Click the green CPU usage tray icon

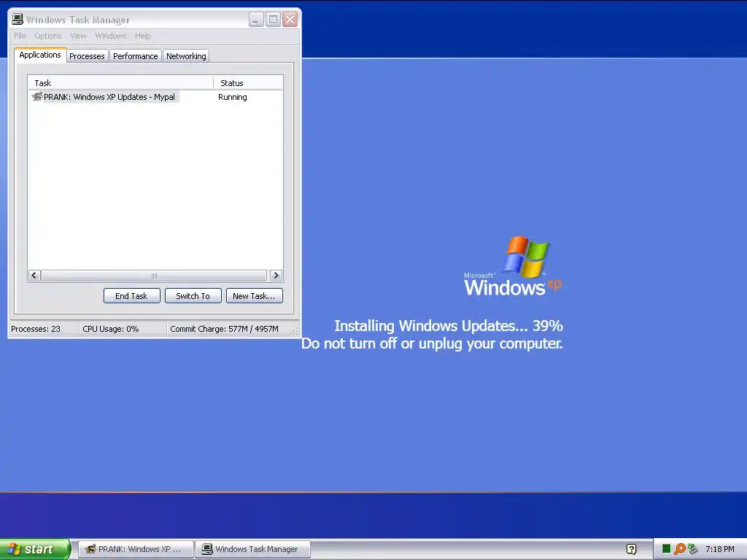tap(667, 548)
